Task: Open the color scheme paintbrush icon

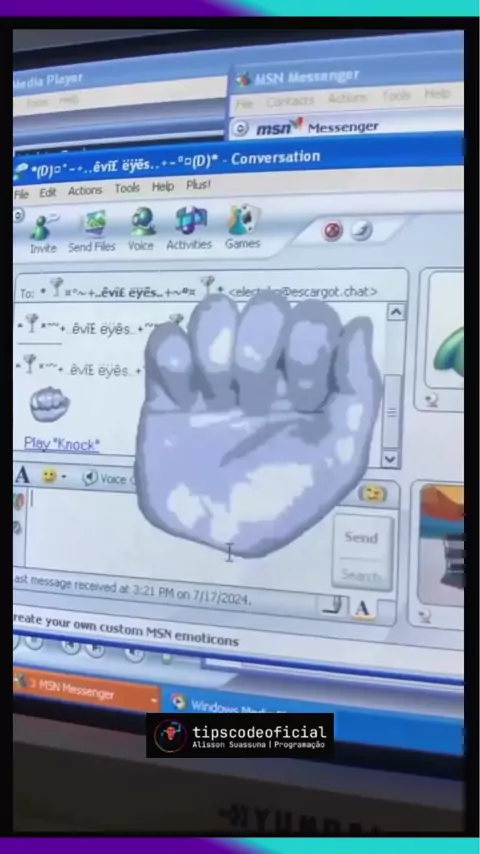Action: (x=361, y=230)
